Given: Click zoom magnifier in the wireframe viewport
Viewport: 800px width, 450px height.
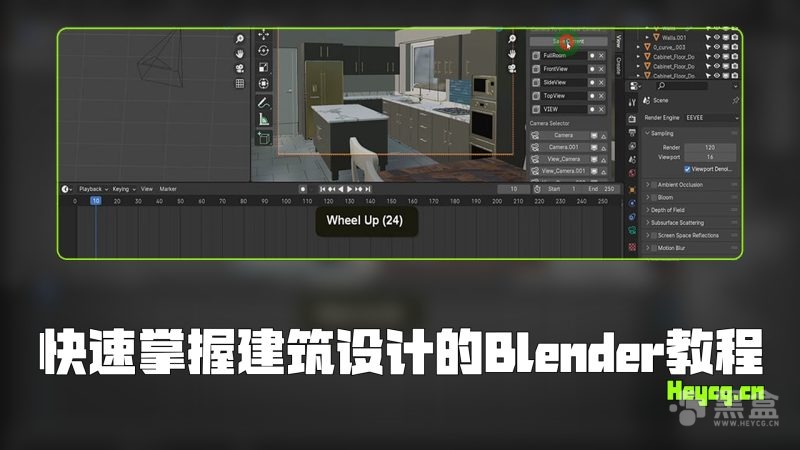Looking at the screenshot, I should click(x=239, y=39).
